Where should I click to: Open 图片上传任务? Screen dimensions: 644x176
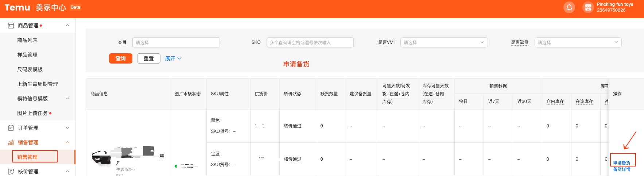[x=32, y=113]
